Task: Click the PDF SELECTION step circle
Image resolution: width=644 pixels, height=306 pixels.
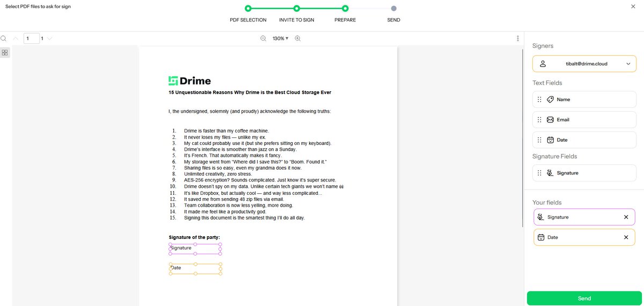Action: point(248,9)
